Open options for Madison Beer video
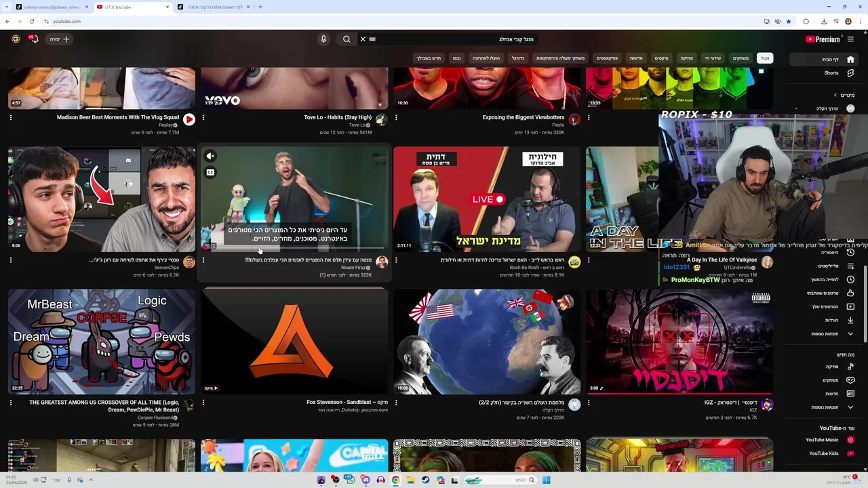 [10, 117]
